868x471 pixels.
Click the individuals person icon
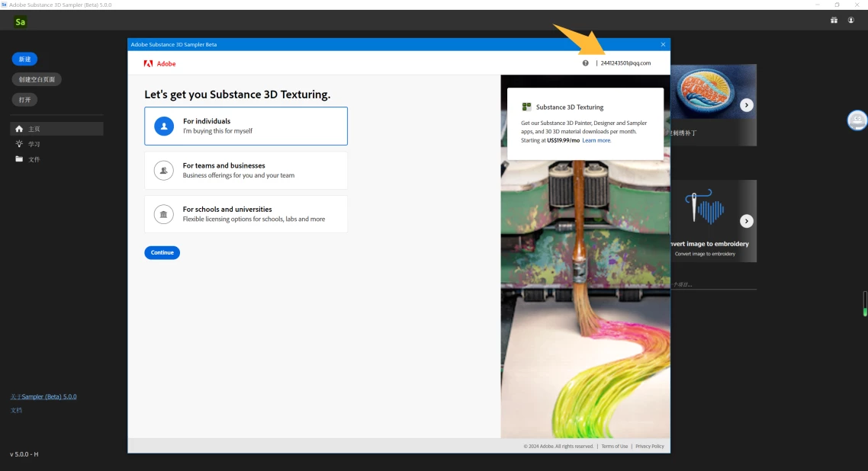click(x=164, y=126)
